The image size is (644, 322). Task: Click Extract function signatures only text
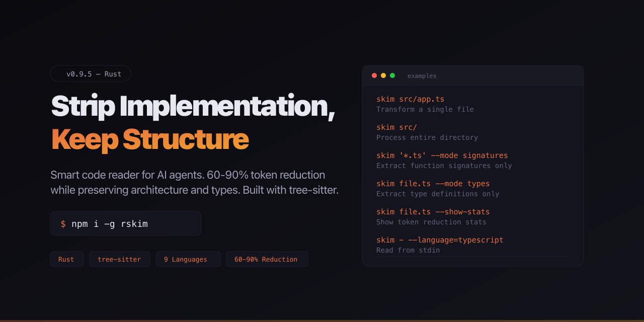pyautogui.click(x=444, y=166)
